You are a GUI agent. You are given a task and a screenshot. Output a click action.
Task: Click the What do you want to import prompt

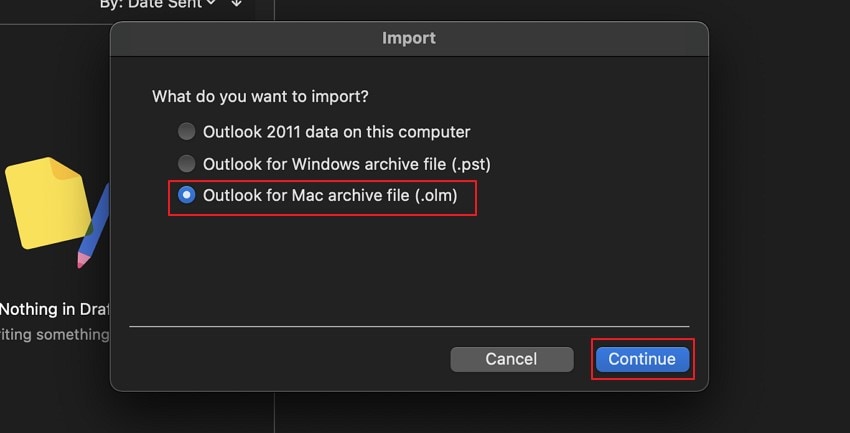click(260, 96)
